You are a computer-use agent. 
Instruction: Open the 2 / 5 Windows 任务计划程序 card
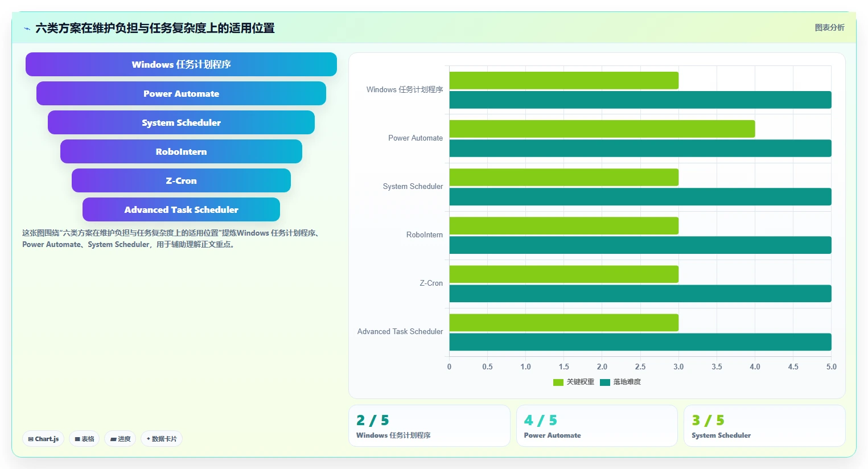coord(429,426)
